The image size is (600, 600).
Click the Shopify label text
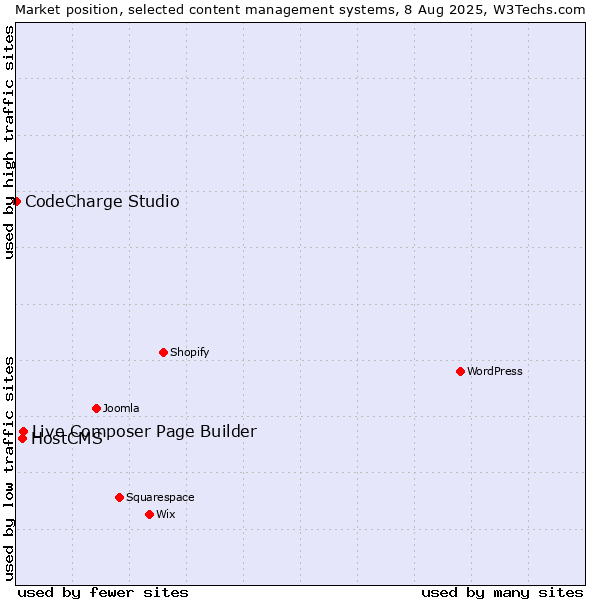pyautogui.click(x=189, y=352)
